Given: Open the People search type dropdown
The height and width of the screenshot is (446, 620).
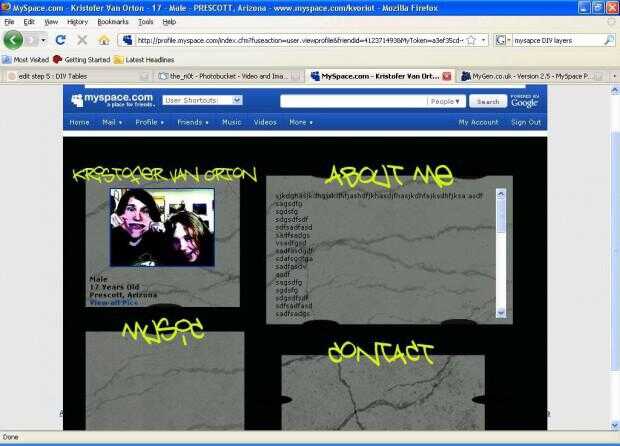Looking at the screenshot, I should [445, 101].
